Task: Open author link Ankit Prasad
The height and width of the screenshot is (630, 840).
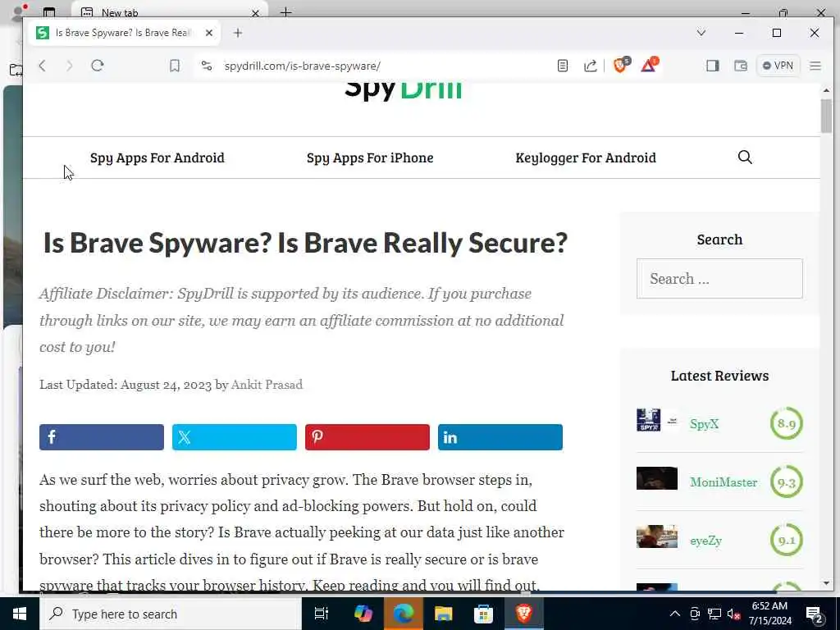Action: [x=267, y=385]
